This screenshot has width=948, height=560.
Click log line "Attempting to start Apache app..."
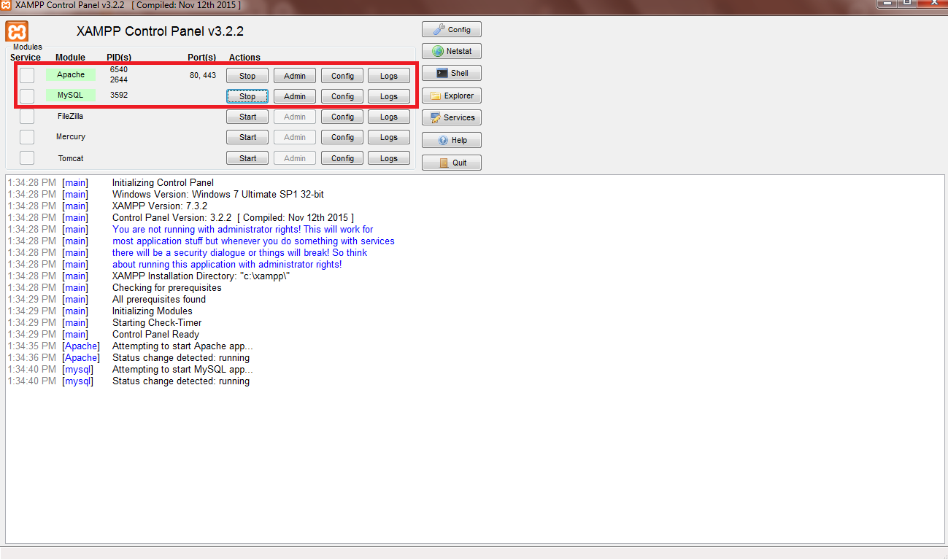182,346
